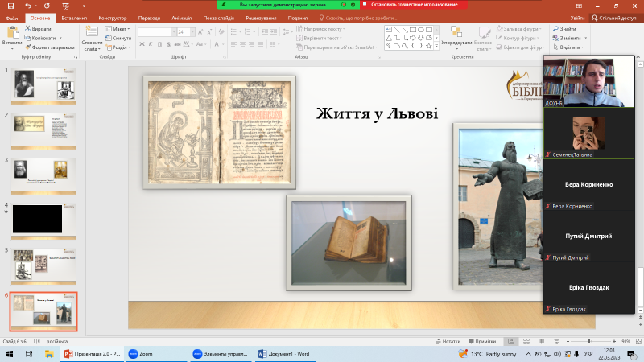This screenshot has width=644, height=362.
Task: Toggle the Примітки comments pane
Action: tap(482, 341)
